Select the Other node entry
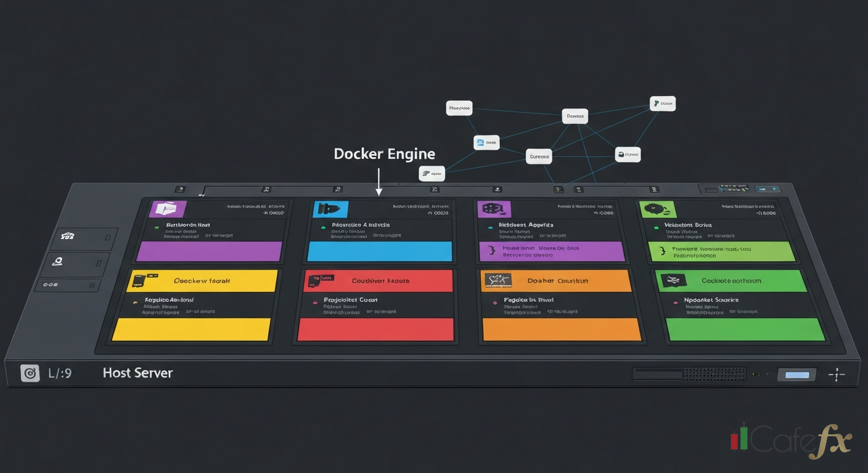Screen dimensions: 868x473 pos(628,154)
